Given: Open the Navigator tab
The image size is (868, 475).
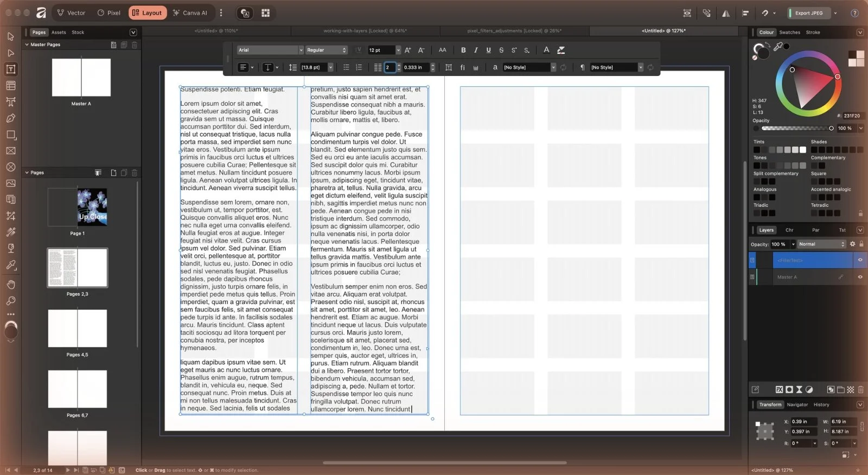Looking at the screenshot, I should (797, 404).
